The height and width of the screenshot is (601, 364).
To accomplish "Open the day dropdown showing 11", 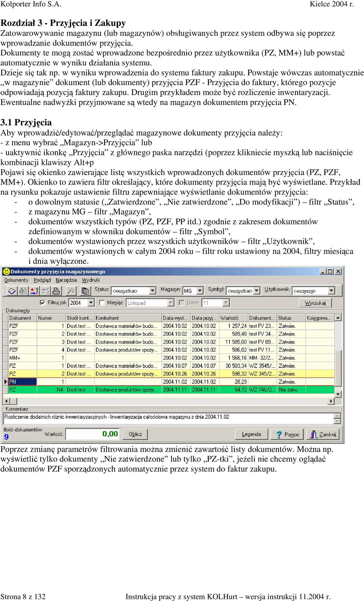I will tap(226, 303).
